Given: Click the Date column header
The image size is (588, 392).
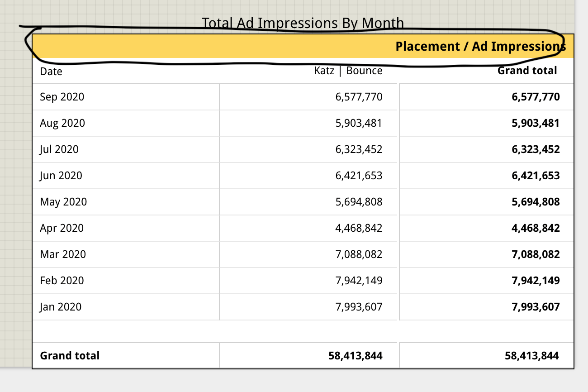Looking at the screenshot, I should pos(51,71).
